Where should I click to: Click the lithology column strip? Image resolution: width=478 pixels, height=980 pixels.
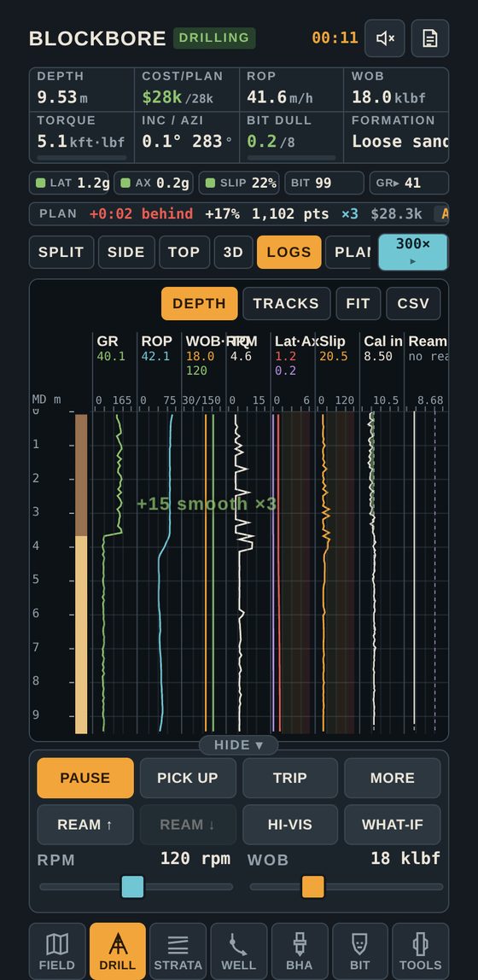[81, 574]
